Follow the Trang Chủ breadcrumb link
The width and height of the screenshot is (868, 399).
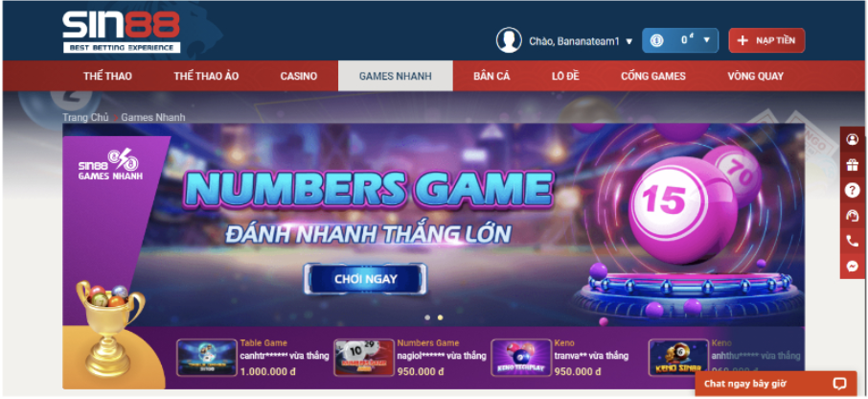pyautogui.click(x=85, y=117)
